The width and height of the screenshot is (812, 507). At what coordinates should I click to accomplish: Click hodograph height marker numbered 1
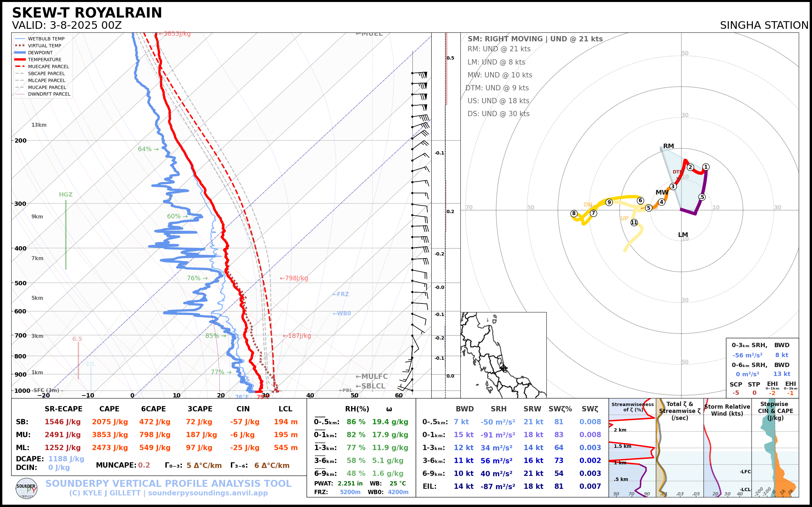706,167
